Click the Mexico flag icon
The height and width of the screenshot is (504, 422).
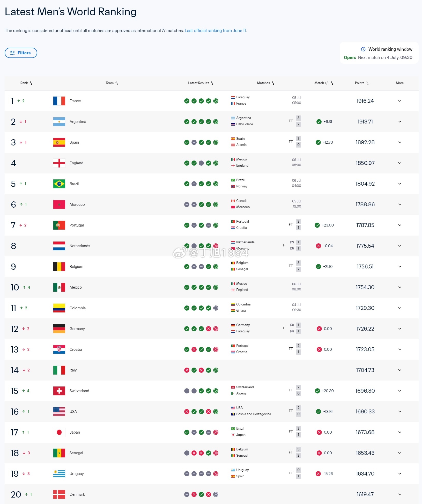[59, 287]
